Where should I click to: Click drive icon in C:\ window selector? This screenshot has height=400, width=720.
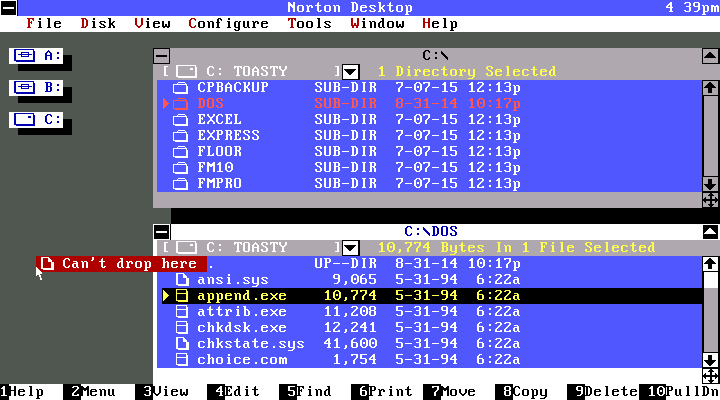point(186,72)
